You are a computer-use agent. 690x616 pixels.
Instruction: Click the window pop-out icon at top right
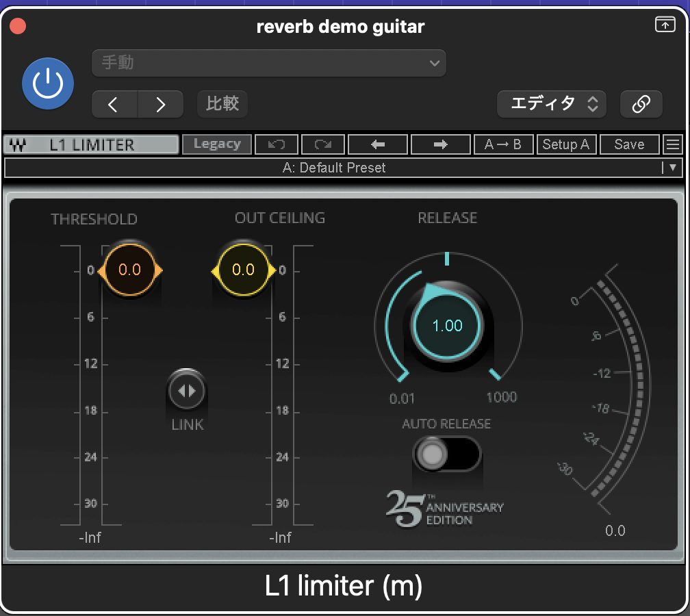(x=665, y=24)
